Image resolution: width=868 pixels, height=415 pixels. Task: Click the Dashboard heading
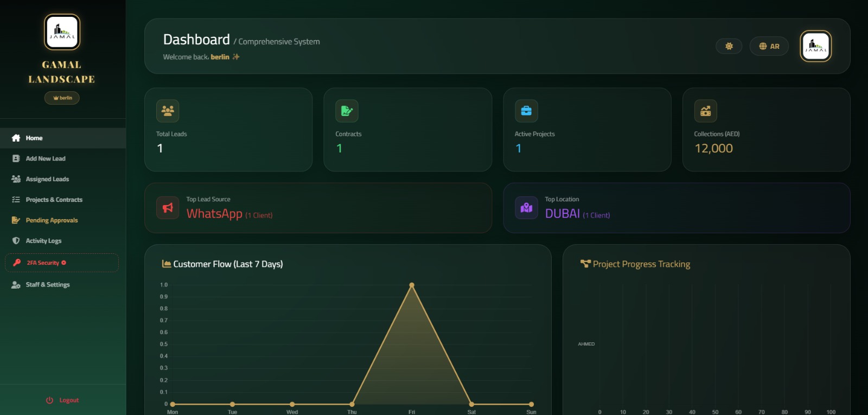click(x=196, y=40)
